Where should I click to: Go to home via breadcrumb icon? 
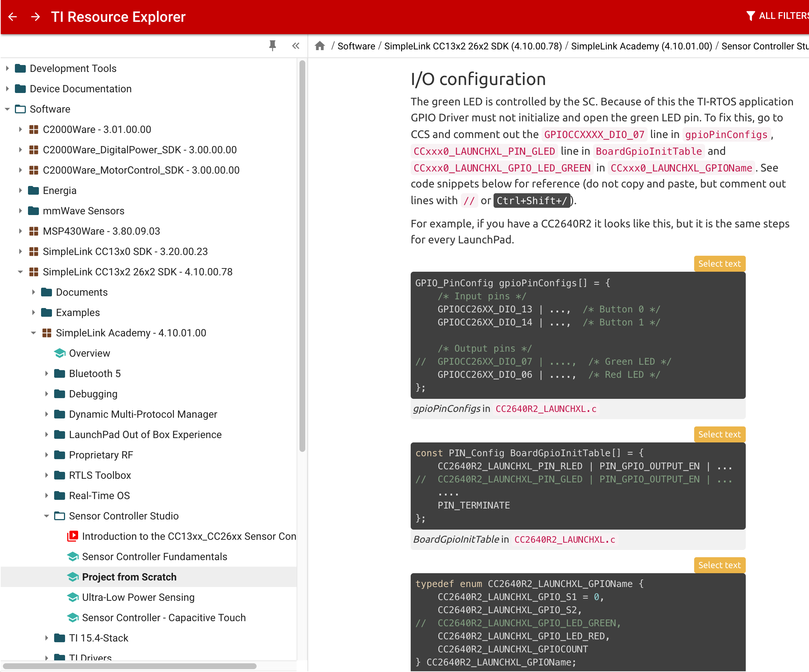[x=320, y=46]
